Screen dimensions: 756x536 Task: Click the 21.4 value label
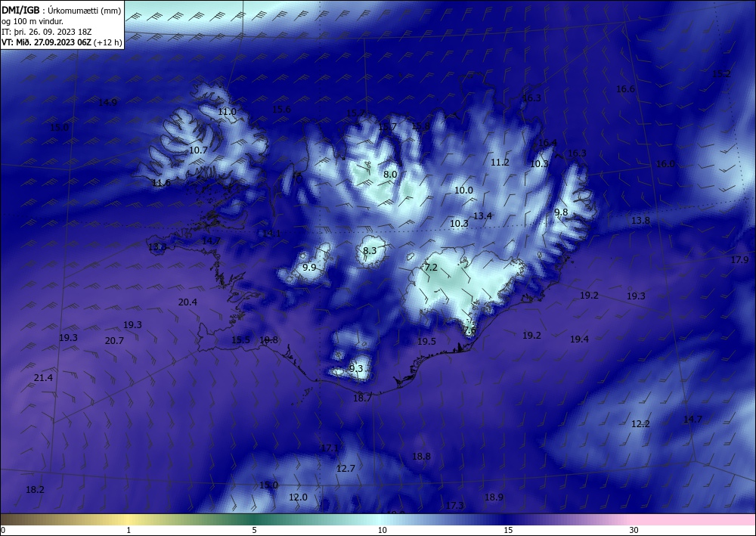coord(43,377)
